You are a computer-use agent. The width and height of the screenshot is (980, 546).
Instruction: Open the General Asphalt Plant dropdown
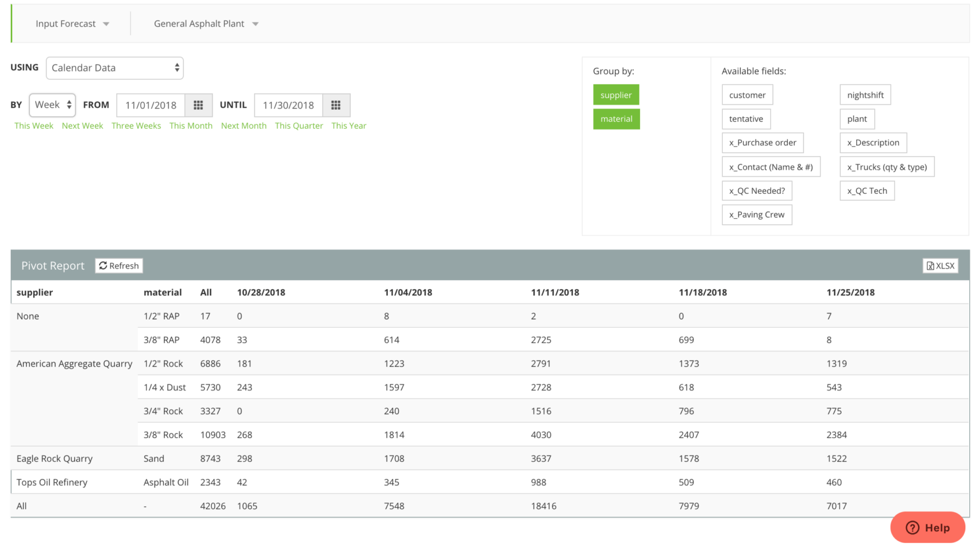[205, 24]
